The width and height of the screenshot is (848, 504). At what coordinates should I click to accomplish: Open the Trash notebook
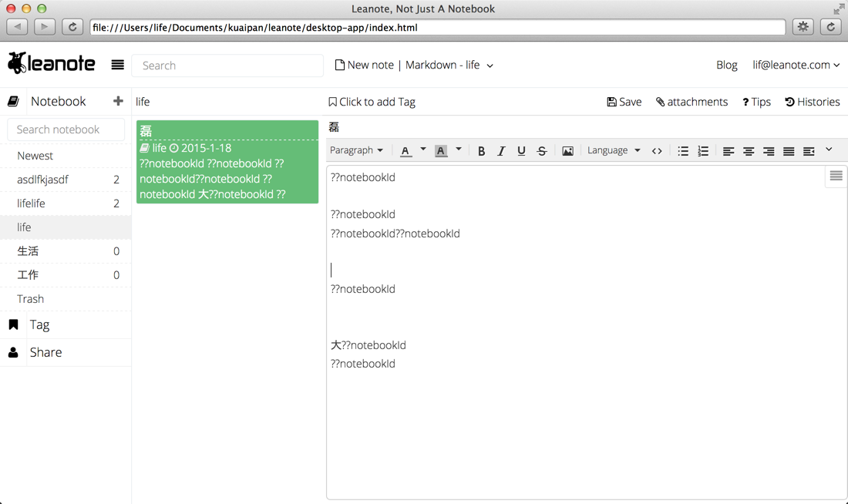tap(31, 299)
